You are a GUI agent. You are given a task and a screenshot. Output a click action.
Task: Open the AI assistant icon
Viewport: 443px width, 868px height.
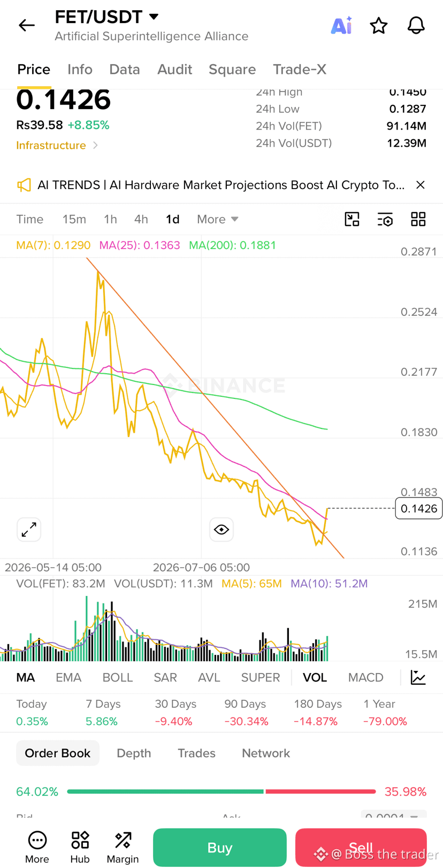341,25
